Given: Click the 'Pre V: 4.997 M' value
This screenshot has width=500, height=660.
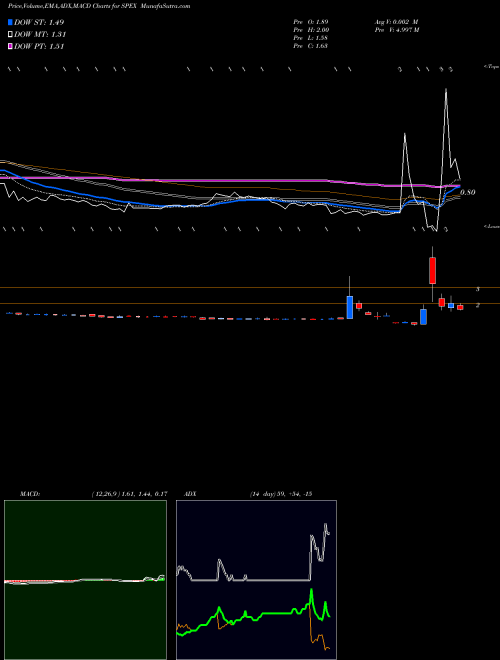Looking at the screenshot, I should pos(396,29).
